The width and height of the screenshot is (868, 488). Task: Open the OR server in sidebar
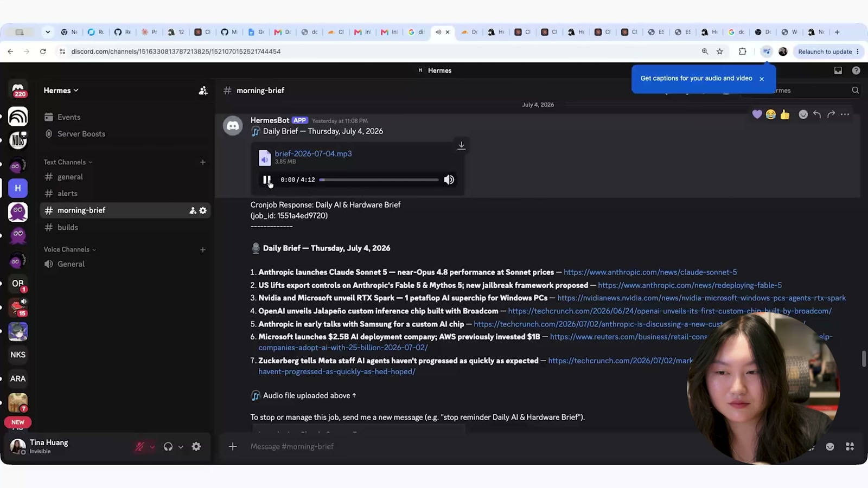pyautogui.click(x=18, y=284)
